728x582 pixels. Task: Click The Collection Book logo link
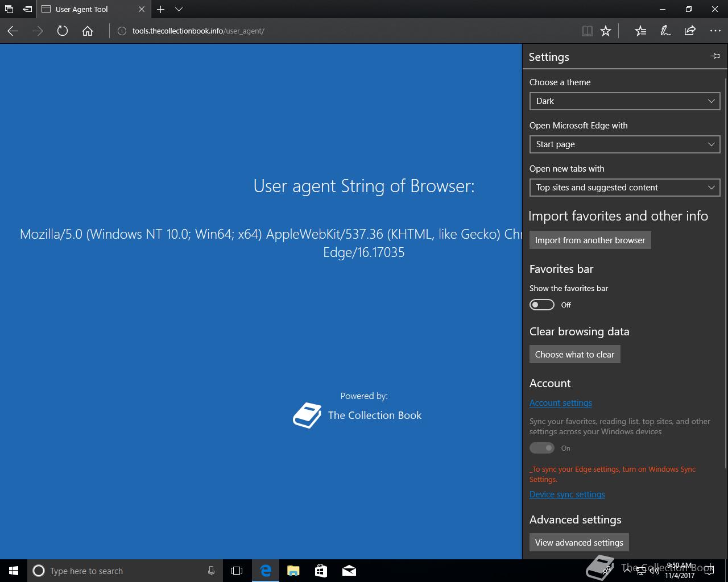(x=357, y=415)
